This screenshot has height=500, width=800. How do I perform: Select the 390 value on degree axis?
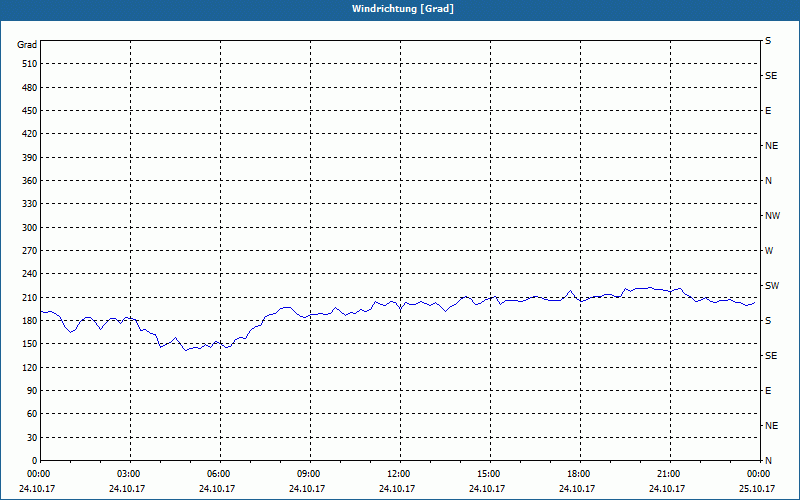pyautogui.click(x=30, y=158)
